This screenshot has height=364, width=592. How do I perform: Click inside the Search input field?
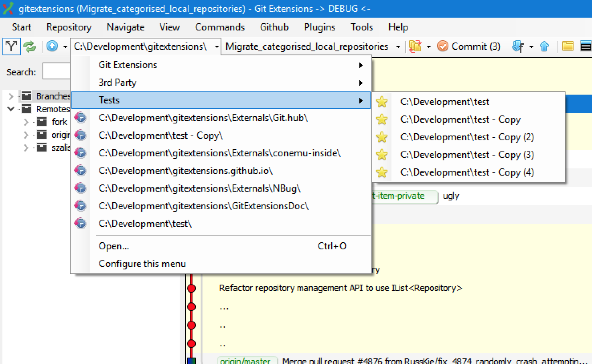[x=56, y=71]
